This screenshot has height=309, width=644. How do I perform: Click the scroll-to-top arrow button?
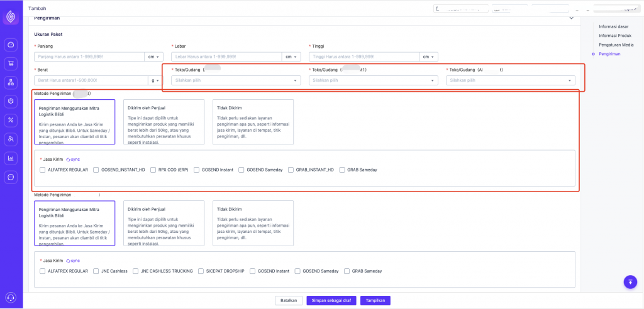tap(630, 282)
